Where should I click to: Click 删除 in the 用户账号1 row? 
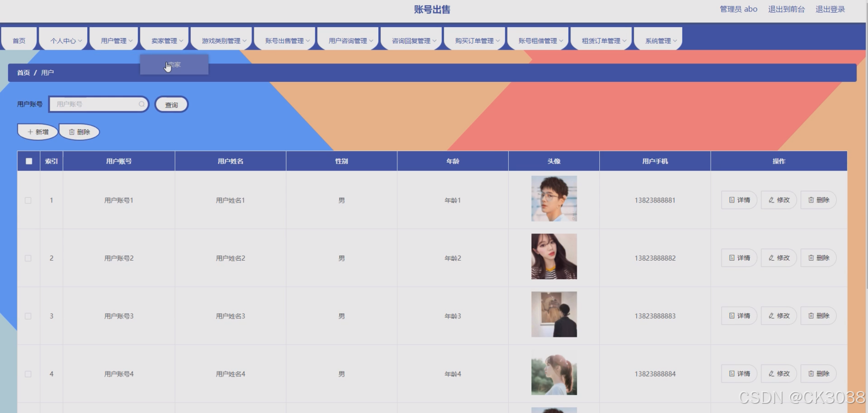tap(818, 200)
